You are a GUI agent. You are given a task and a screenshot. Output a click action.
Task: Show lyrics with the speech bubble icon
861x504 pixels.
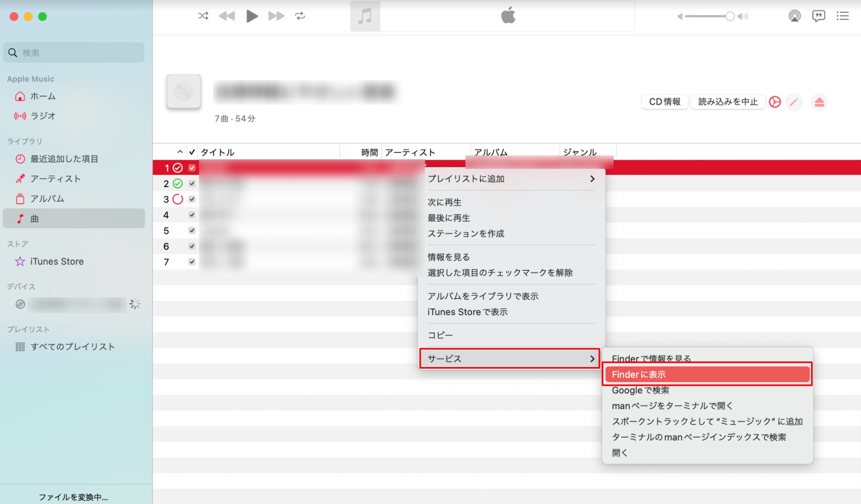click(x=819, y=16)
